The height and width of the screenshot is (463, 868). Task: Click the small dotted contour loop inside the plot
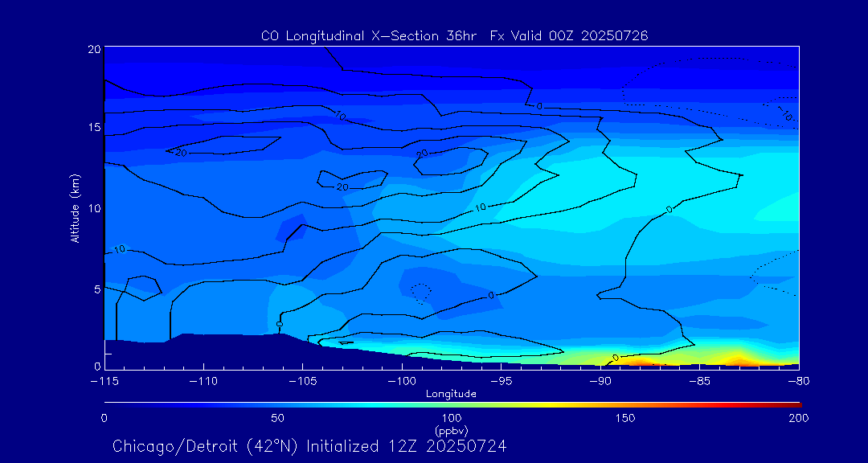420,293
